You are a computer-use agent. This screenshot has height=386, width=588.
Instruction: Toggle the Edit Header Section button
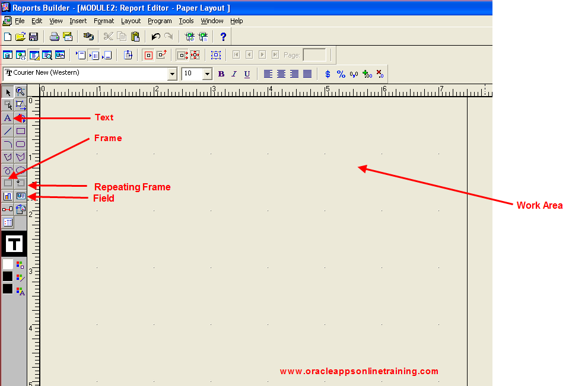(81, 55)
